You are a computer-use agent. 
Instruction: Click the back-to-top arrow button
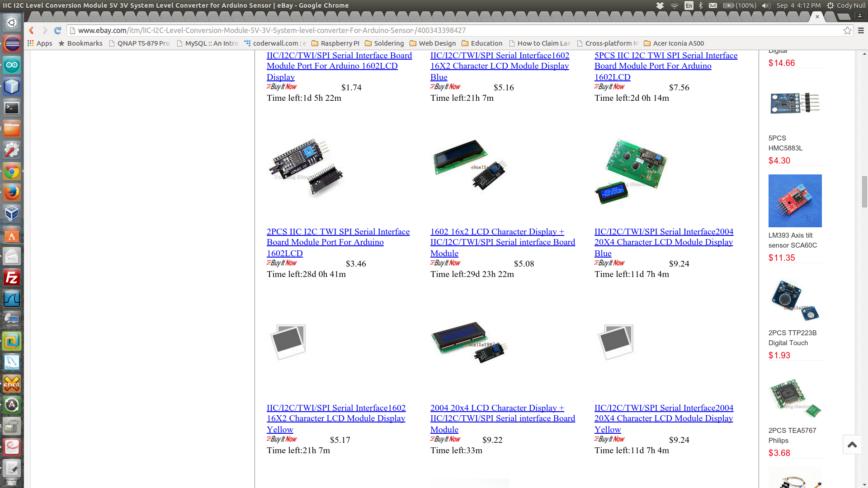pyautogui.click(x=852, y=445)
